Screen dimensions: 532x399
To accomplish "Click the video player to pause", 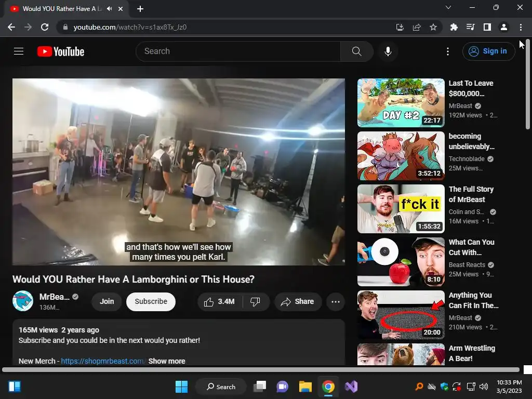I will point(179,171).
